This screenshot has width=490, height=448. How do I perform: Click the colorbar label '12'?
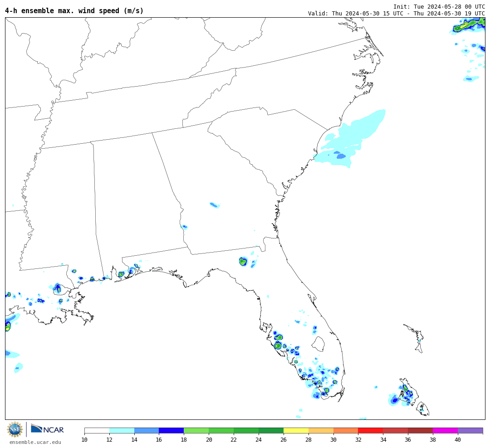(x=109, y=440)
